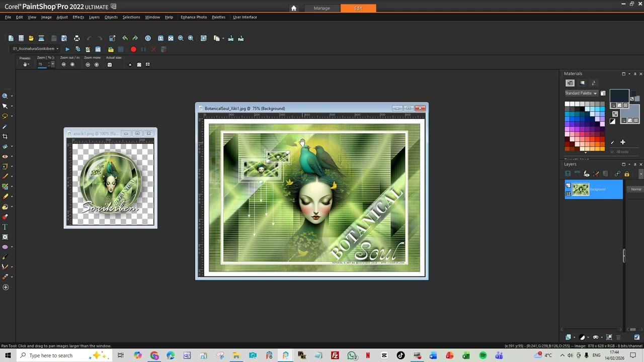Open the Selections menu
This screenshot has height=362, width=644.
[x=131, y=17]
